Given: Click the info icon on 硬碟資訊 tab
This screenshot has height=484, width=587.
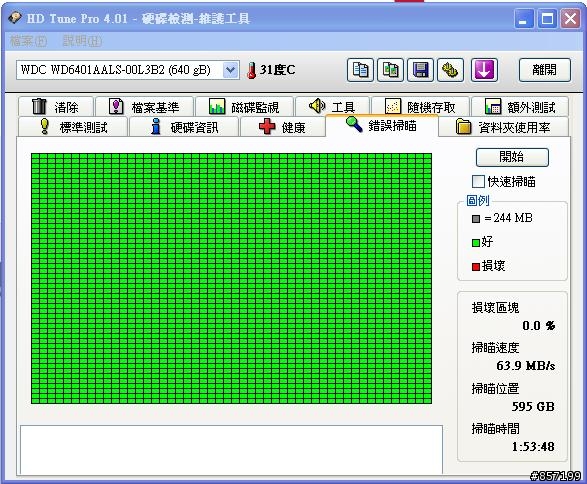Looking at the screenshot, I should pos(156,126).
